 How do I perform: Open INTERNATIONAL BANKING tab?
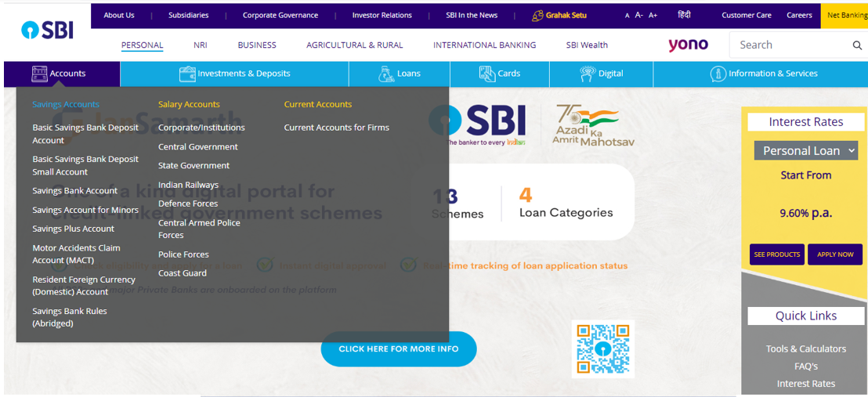pyautogui.click(x=484, y=45)
